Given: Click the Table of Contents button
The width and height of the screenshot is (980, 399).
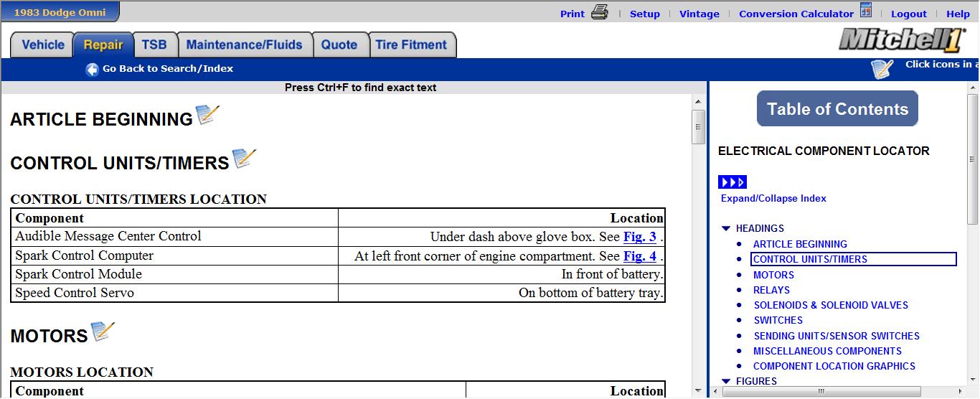Looking at the screenshot, I should point(837,109).
